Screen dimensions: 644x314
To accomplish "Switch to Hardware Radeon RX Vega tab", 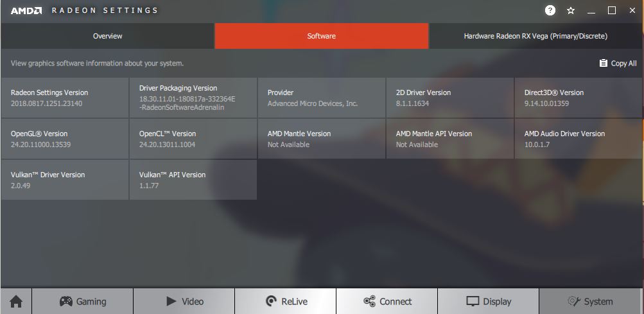I will tap(535, 36).
